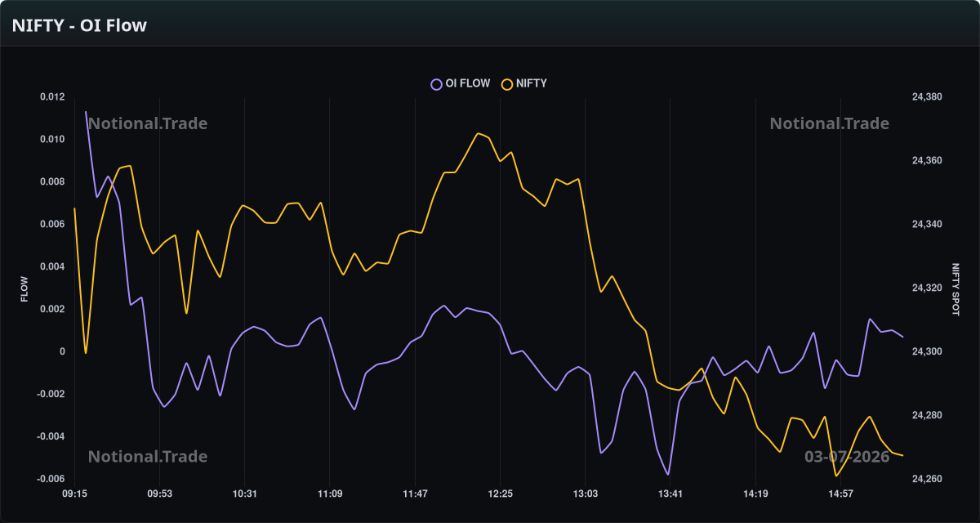Toggle the OI FLOW legend series
The height and width of the screenshot is (523, 980).
(461, 83)
